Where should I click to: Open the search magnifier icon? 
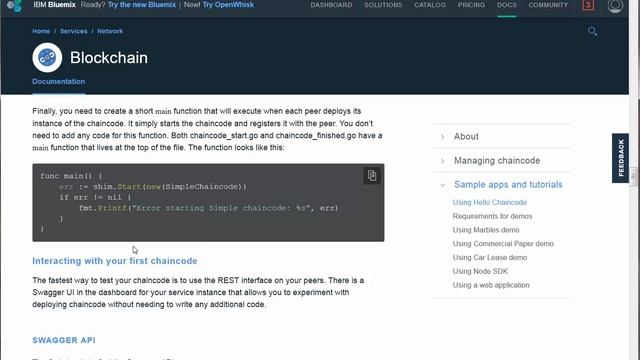click(592, 31)
